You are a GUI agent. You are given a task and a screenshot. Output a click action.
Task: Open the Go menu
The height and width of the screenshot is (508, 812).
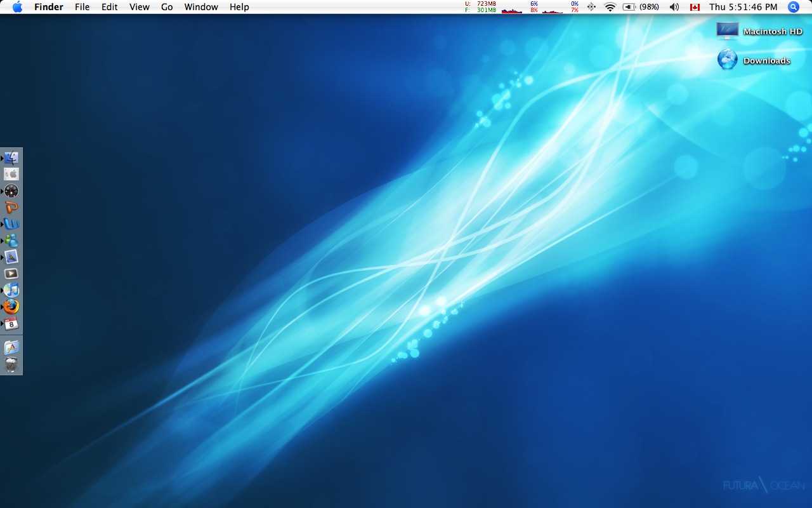(167, 7)
